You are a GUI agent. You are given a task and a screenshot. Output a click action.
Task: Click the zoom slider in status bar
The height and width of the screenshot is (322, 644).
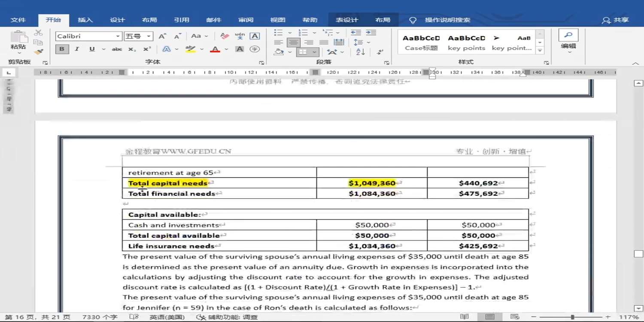coord(572,317)
